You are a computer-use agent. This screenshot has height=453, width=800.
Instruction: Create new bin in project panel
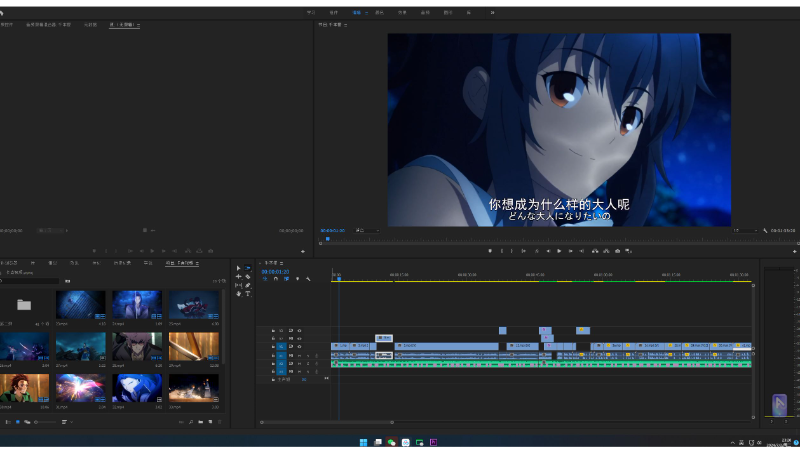coord(201,422)
